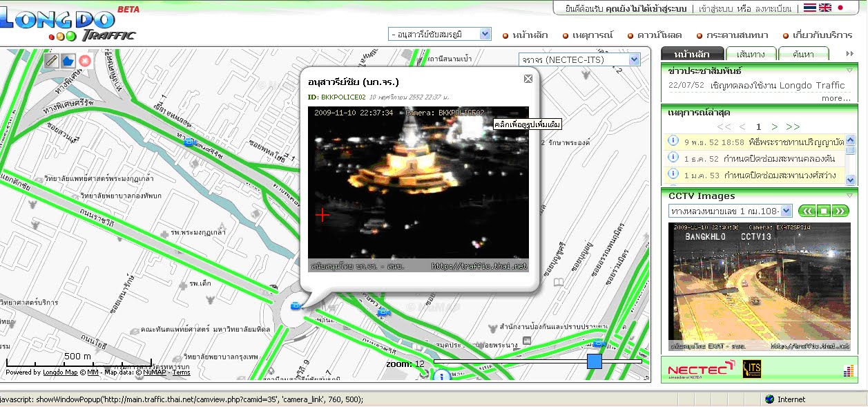
Task: Click the blue zoom slider handle
Action: 595,361
